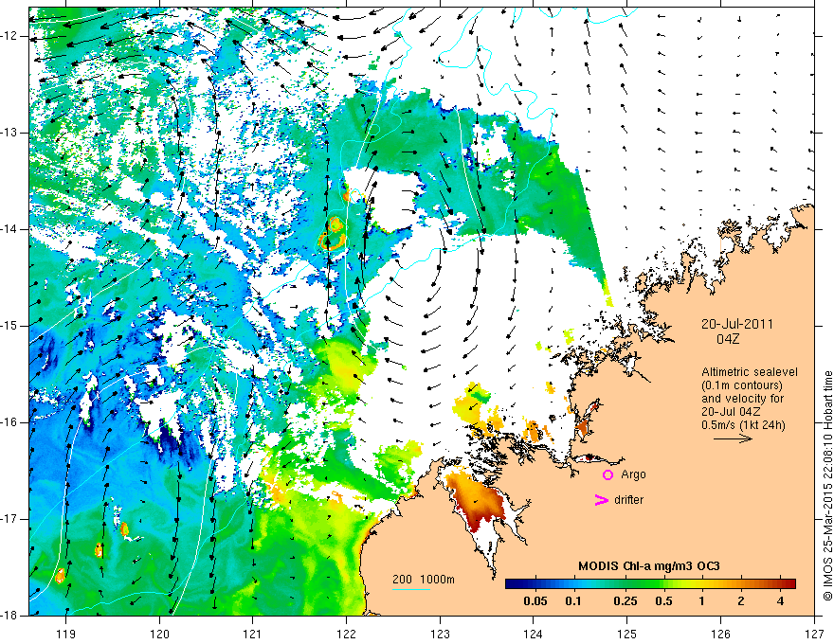Click the longitude label '119'

coord(65,634)
